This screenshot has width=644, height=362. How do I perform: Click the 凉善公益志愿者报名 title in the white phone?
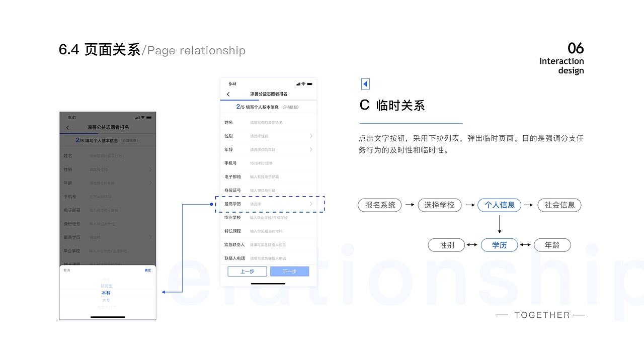point(269,94)
